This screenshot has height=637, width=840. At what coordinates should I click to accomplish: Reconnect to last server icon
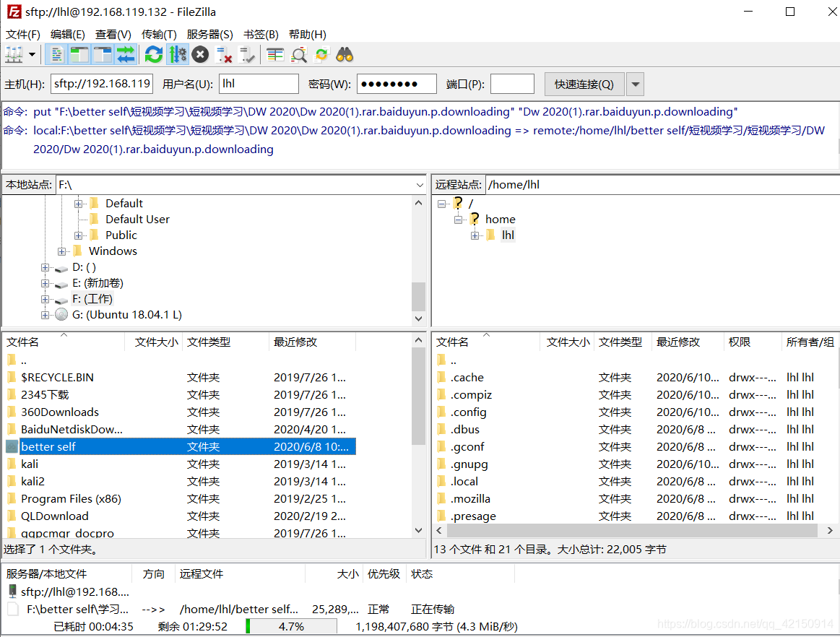(x=247, y=55)
